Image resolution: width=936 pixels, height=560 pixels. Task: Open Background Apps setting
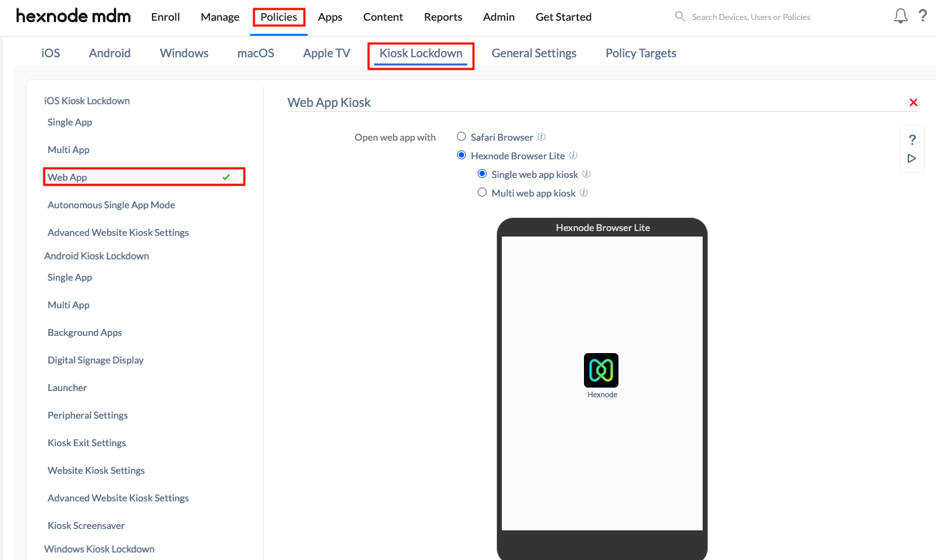click(85, 332)
